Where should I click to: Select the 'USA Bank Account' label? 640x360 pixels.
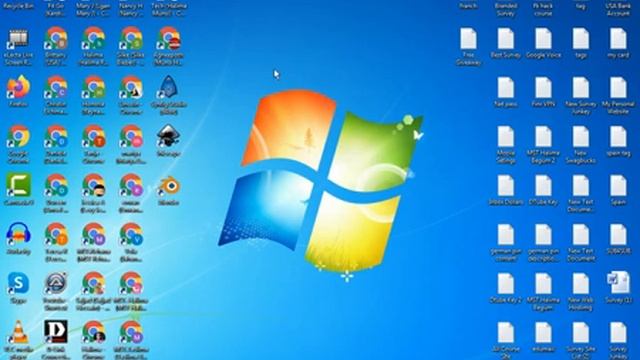618,9
